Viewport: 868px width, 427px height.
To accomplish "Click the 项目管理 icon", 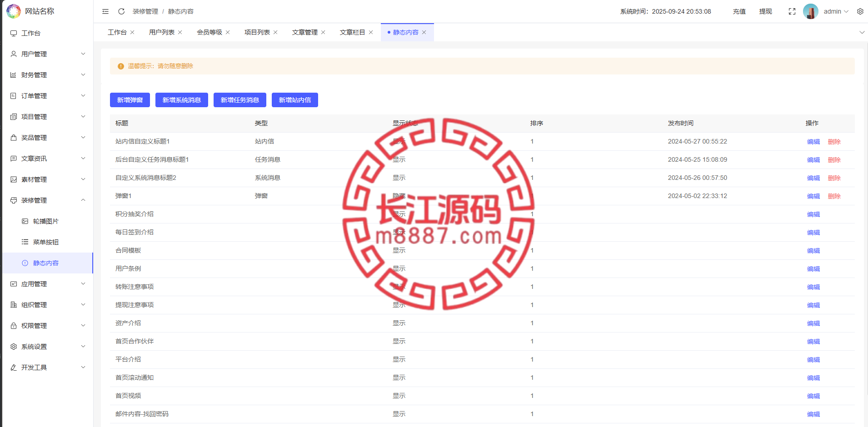I will click(x=14, y=117).
